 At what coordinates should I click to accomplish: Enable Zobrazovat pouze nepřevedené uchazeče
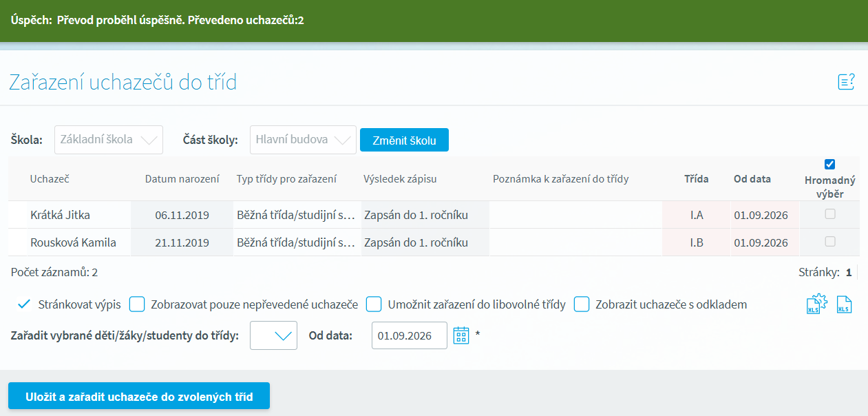pyautogui.click(x=137, y=304)
